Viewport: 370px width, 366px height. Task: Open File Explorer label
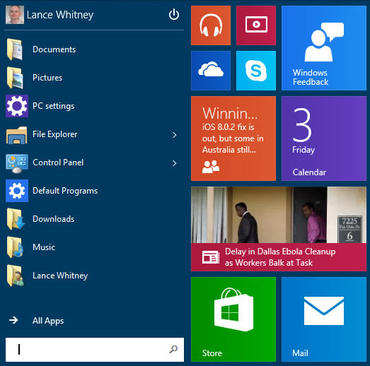click(x=55, y=134)
